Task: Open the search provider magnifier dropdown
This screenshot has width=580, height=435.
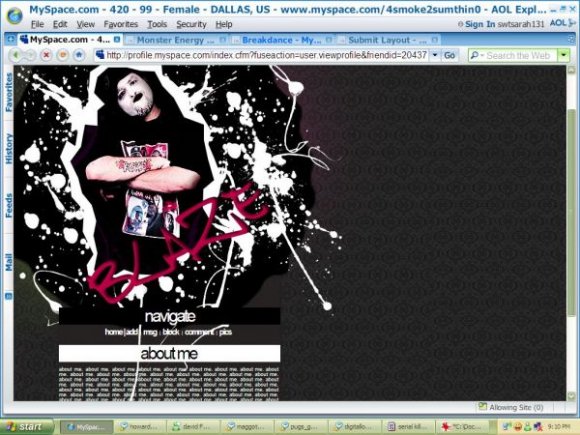Action: pyautogui.click(x=477, y=55)
